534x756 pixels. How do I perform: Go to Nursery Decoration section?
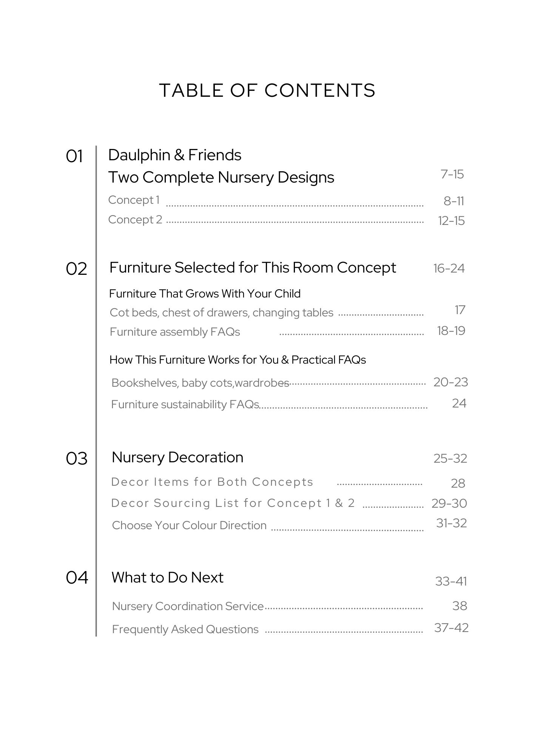click(x=177, y=457)
